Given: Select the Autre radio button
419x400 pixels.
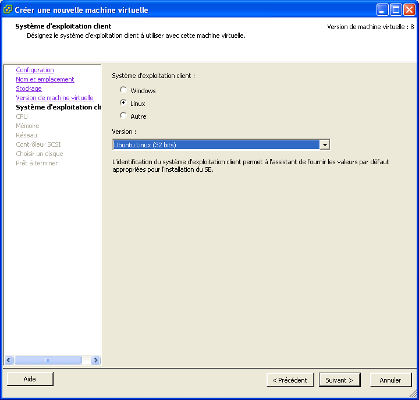Looking at the screenshot, I should pyautogui.click(x=124, y=116).
